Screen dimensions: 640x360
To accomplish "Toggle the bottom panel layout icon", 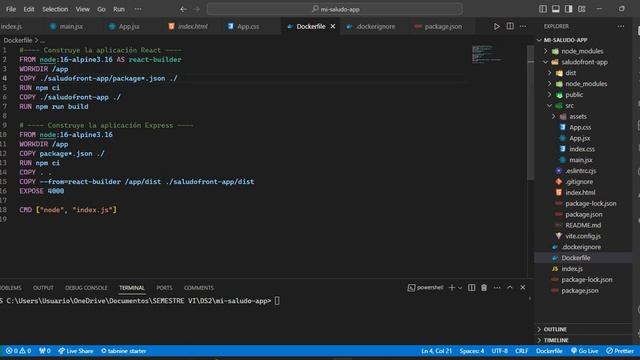I will pos(556,9).
